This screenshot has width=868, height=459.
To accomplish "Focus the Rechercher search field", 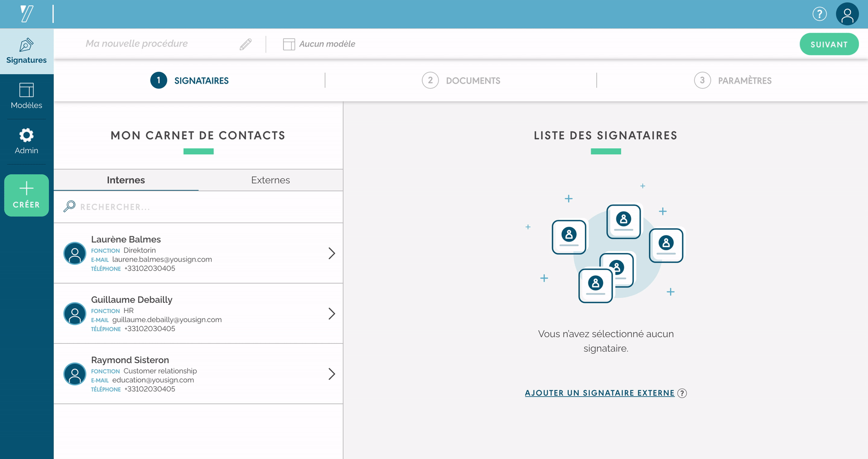I will [199, 207].
